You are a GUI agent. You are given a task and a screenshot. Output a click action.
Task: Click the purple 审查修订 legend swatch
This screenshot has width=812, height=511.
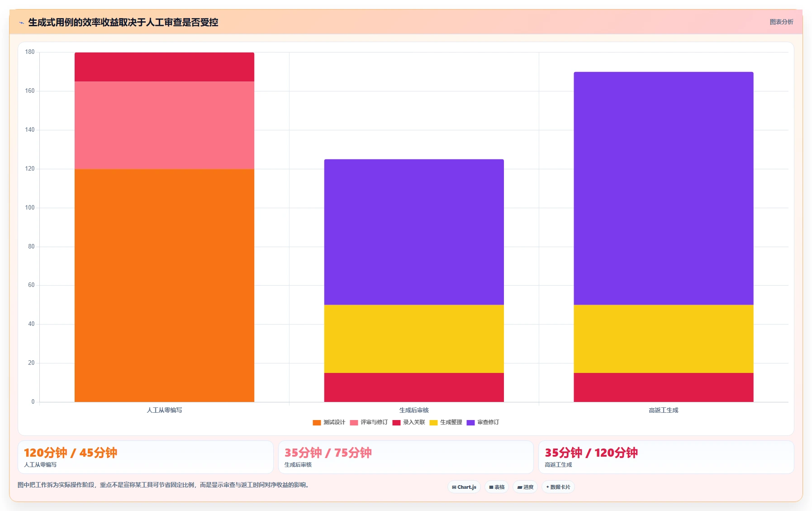point(470,423)
